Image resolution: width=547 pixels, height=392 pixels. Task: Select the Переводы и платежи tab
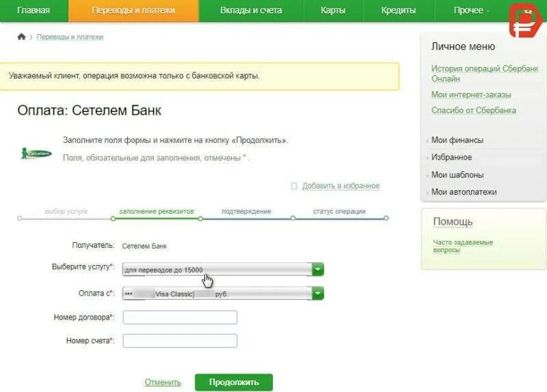tap(133, 10)
